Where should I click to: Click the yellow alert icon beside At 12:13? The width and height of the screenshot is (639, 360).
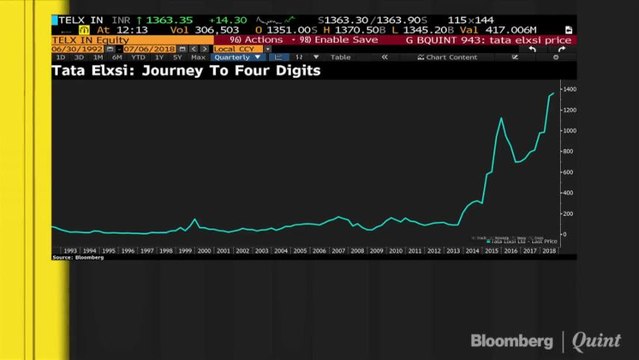pos(84,30)
